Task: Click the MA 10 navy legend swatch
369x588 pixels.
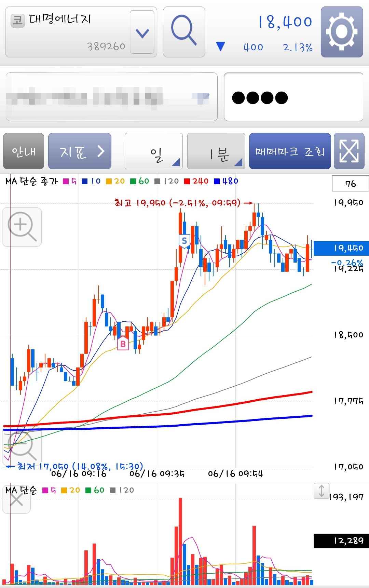Action: click(85, 182)
